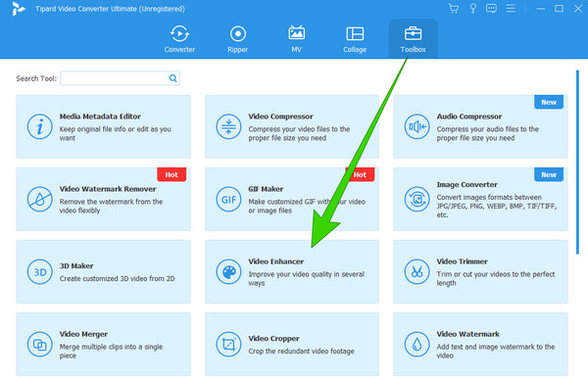Click the Image Converter icon
Screen dimensions: 588x378
pyautogui.click(x=417, y=200)
